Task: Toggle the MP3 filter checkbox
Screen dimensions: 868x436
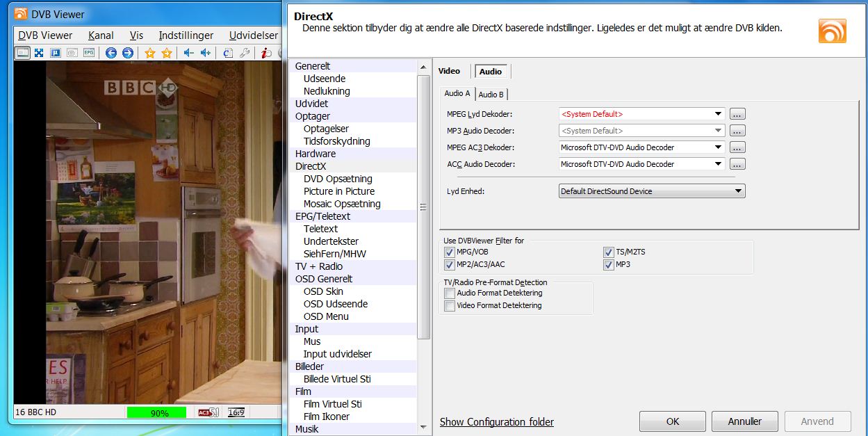Action: [609, 264]
